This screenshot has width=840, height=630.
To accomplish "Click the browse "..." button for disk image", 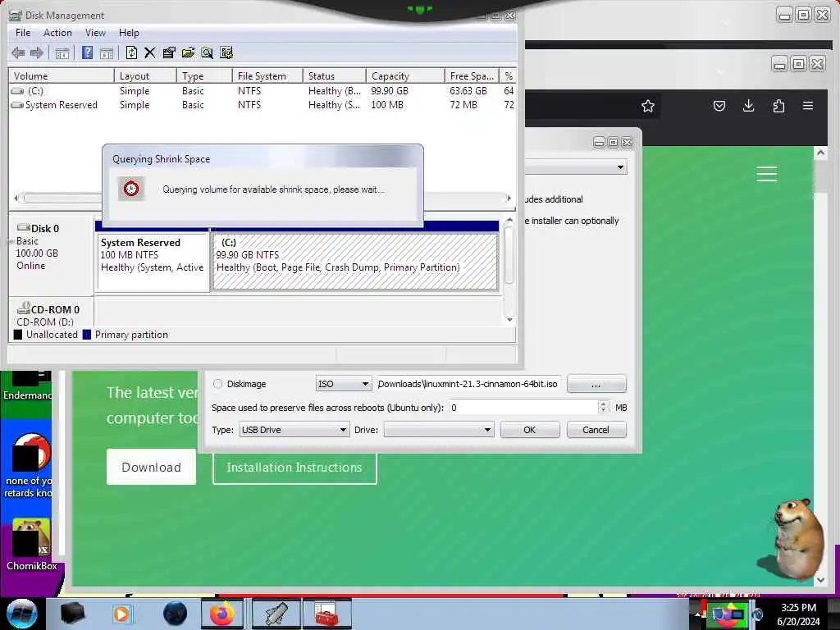I will [x=596, y=384].
